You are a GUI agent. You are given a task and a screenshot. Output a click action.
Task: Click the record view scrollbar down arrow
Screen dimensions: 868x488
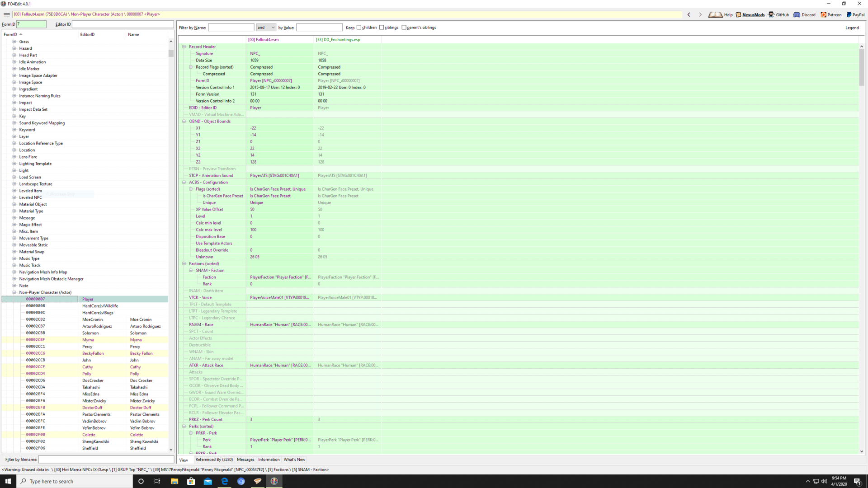point(862,451)
